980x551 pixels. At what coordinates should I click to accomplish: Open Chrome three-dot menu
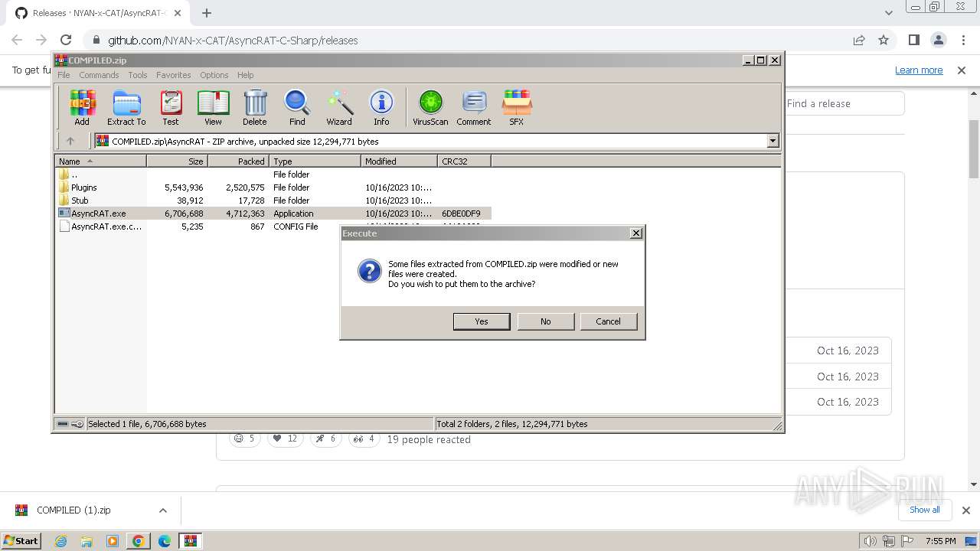click(x=963, y=40)
